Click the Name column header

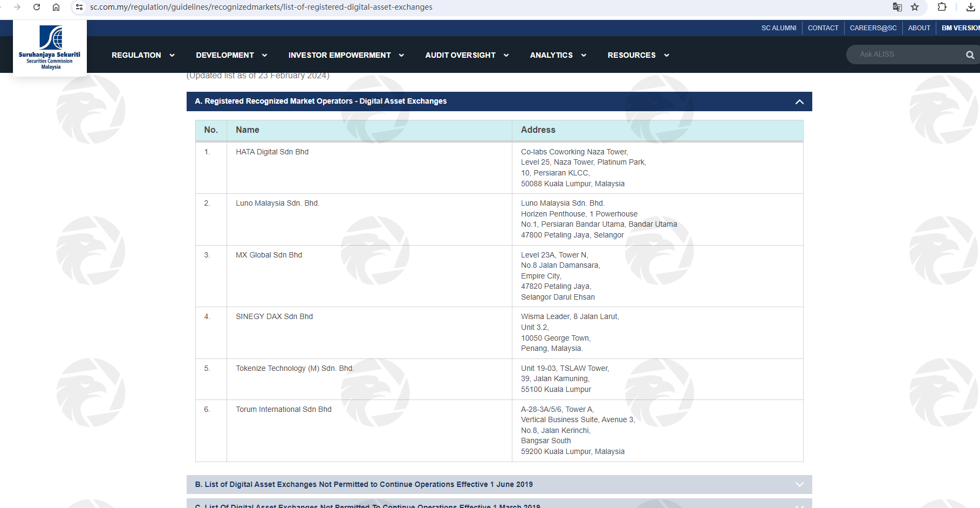[x=248, y=130]
